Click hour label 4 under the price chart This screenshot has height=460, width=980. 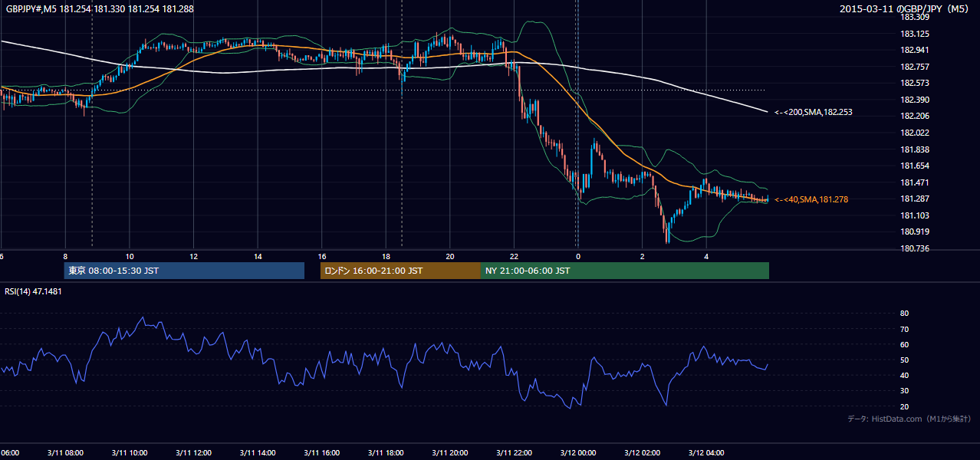[x=705, y=256]
